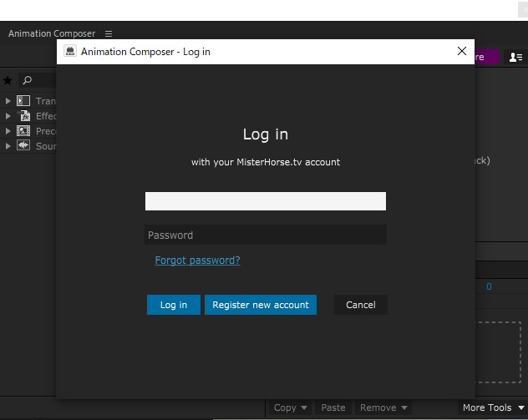Focus the email input field
This screenshot has width=528, height=420.
pyautogui.click(x=266, y=201)
